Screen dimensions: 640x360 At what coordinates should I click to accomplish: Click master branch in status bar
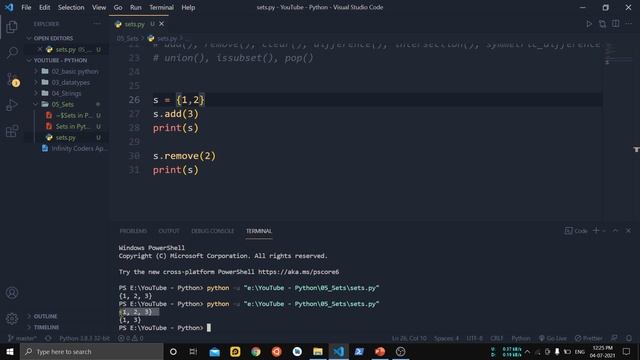tap(22, 338)
